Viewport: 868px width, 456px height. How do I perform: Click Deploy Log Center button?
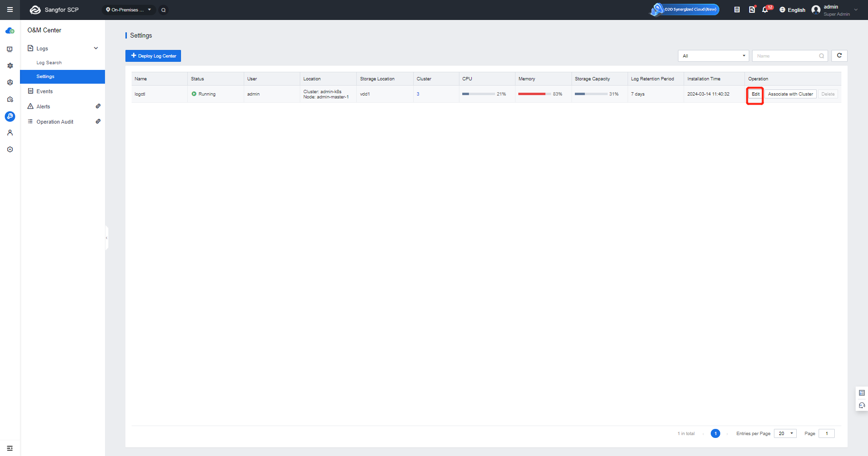point(153,56)
